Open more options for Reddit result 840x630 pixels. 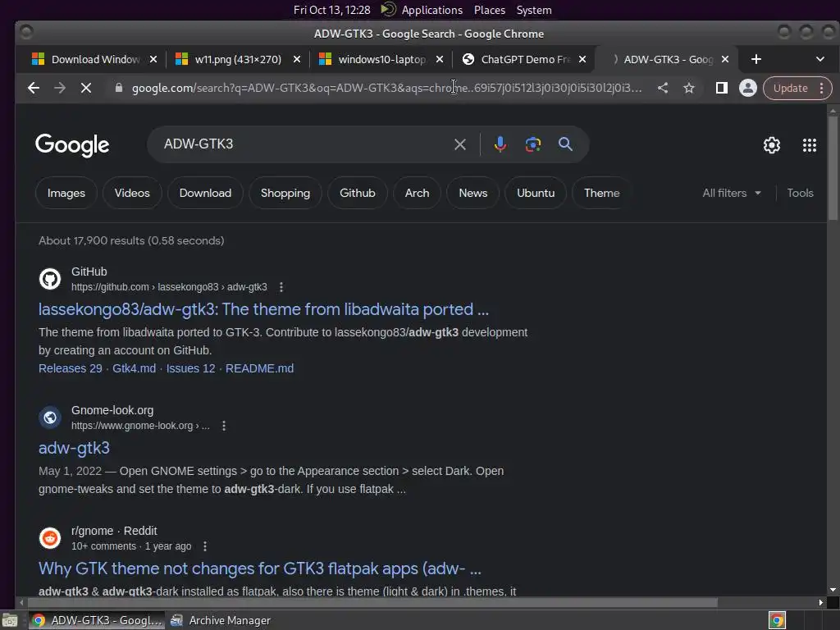point(204,546)
